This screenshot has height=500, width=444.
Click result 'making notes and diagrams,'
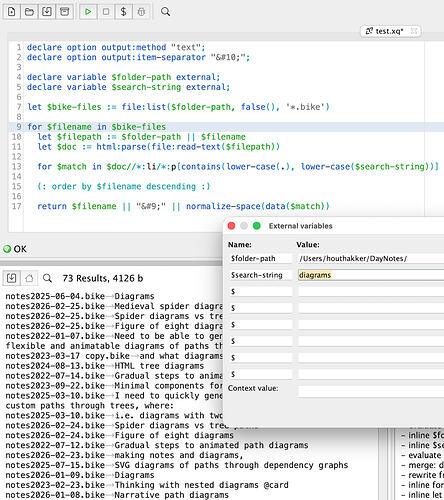(124, 455)
